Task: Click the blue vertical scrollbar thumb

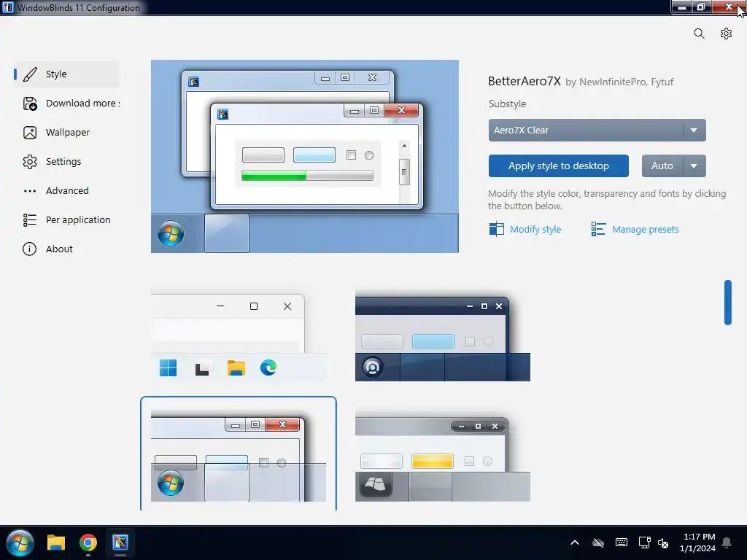Action: coord(728,303)
